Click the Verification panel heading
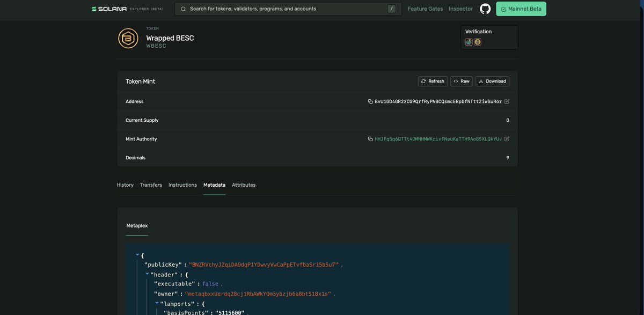644x315 pixels. [x=478, y=32]
